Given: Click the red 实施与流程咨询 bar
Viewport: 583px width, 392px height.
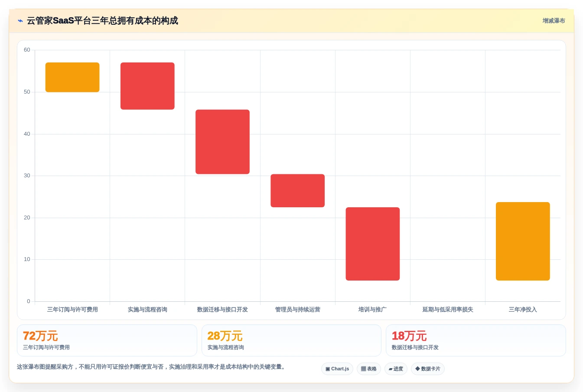Looking at the screenshot, I should [147, 86].
